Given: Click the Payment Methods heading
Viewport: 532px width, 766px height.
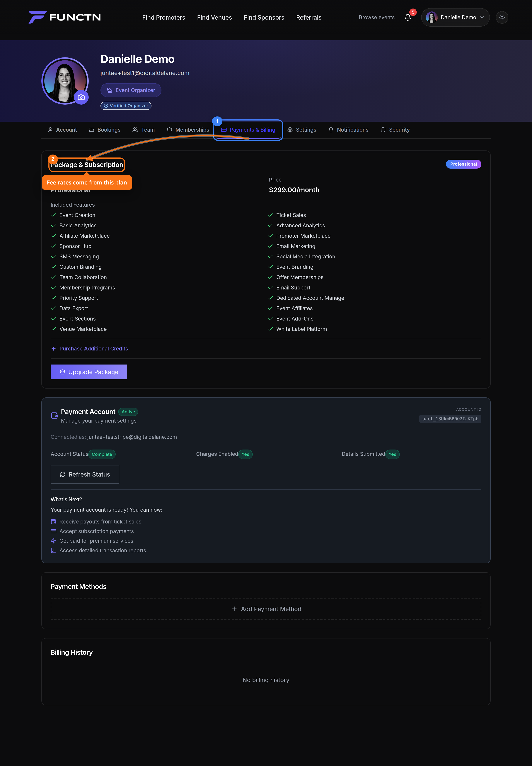Looking at the screenshot, I should point(78,587).
